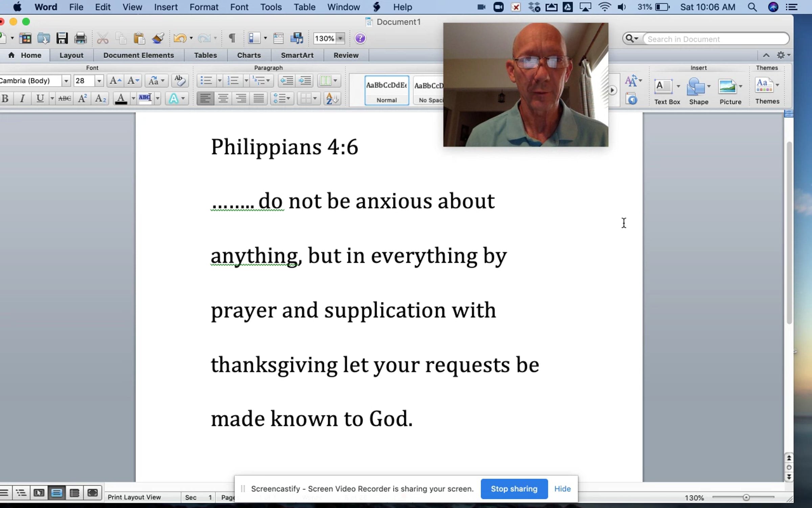The width and height of the screenshot is (812, 508).
Task: Click the Undo arrow icon
Action: click(179, 38)
